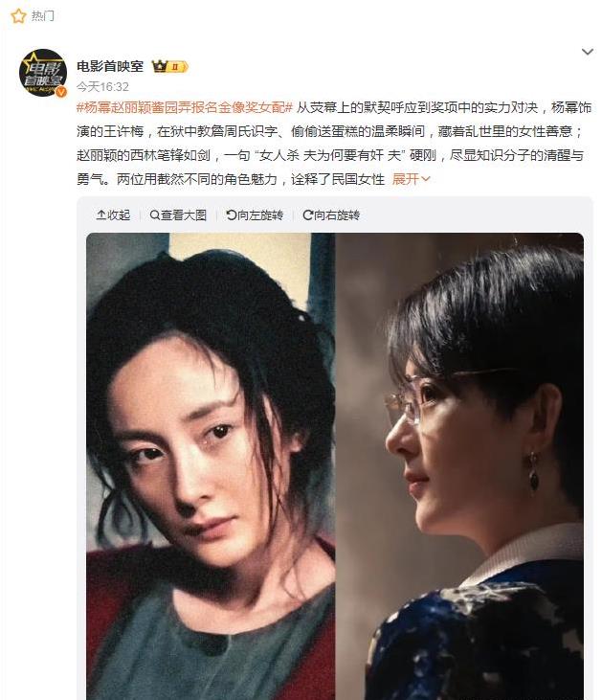
Task: Expand the full post text via 展开
Action: coord(411,179)
